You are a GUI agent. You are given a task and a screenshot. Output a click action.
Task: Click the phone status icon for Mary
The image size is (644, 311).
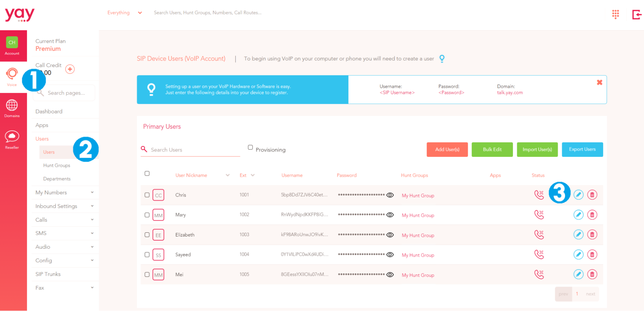point(539,215)
